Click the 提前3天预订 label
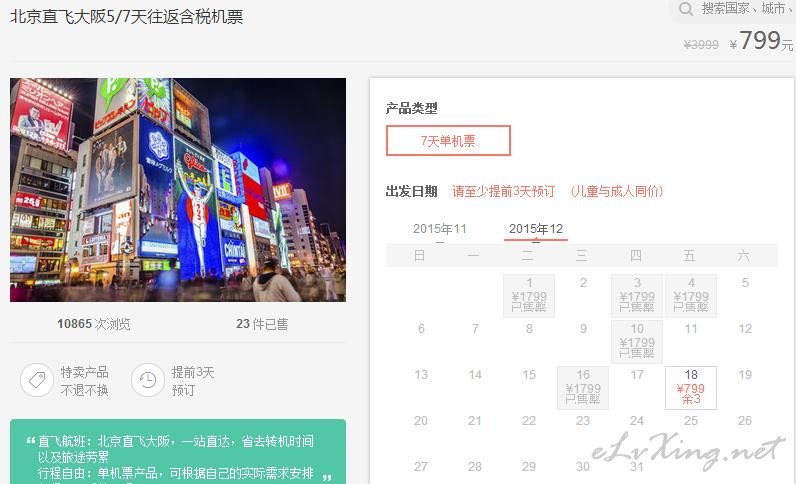The width and height of the screenshot is (796, 484). [193, 381]
